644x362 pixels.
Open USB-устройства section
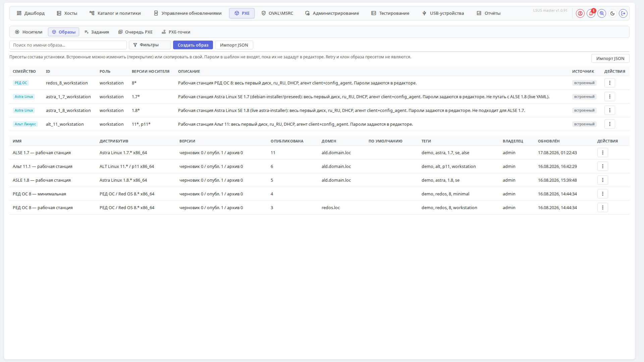[443, 13]
